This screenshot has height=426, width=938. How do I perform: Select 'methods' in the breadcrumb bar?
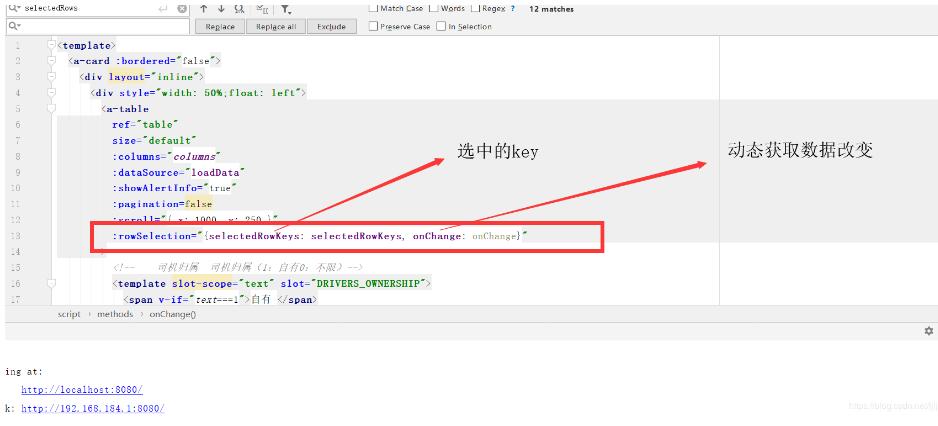pos(115,314)
